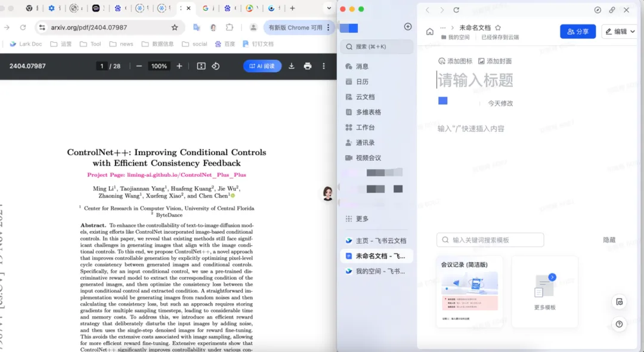Expand the Chrome tab search chevron
The image size is (644, 352).
329,8
